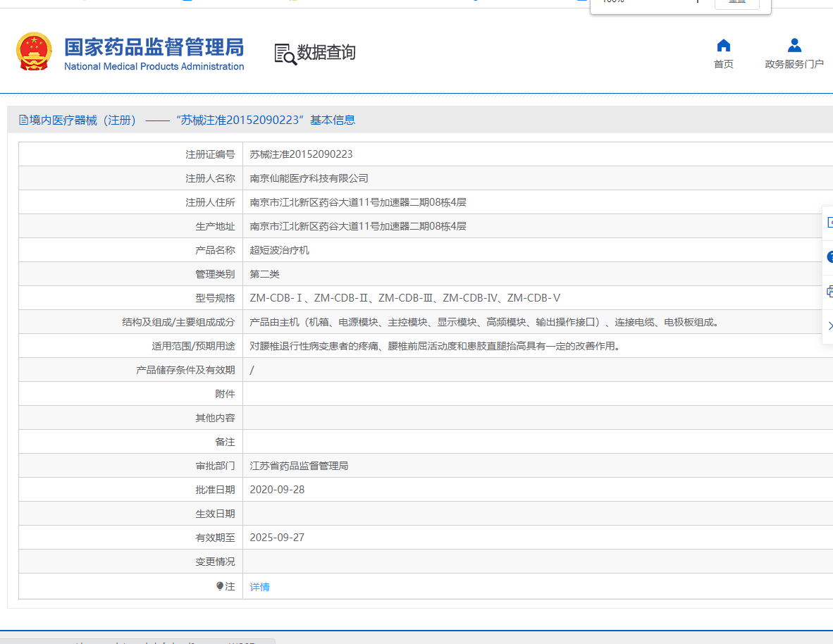
Task: Select management category value 第二类
Action: [264, 274]
